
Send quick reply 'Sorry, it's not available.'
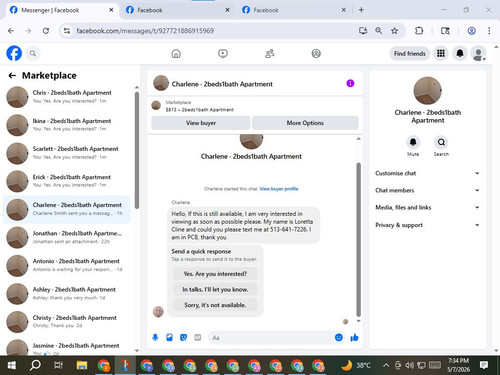pyautogui.click(x=215, y=305)
